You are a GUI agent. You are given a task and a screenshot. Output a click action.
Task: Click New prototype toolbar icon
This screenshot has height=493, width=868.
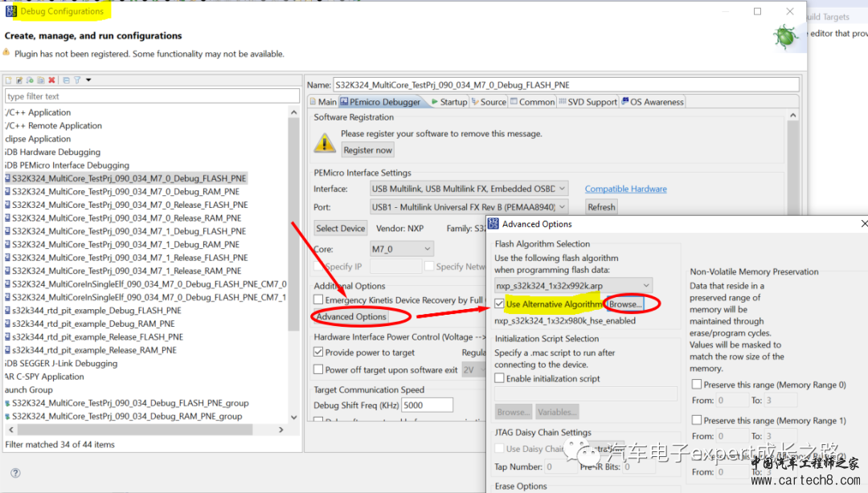(18, 80)
